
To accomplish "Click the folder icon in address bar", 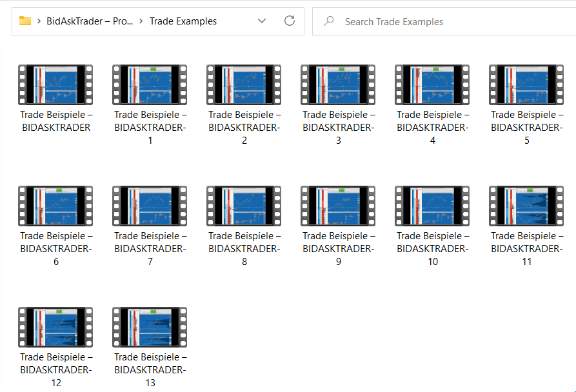I will [25, 21].
